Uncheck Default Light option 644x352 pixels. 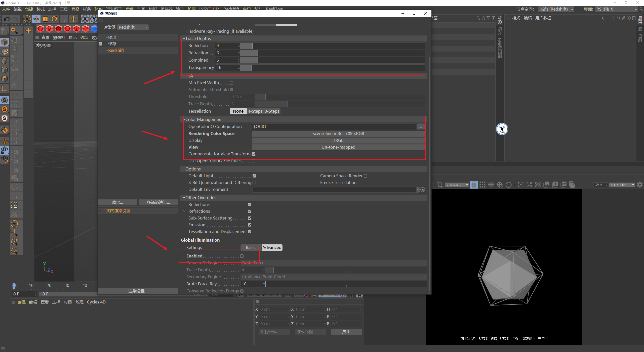[x=254, y=176]
